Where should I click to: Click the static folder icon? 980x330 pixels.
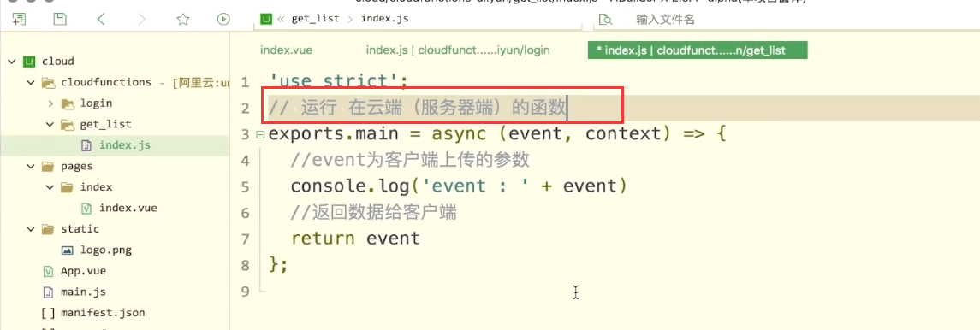coord(47,229)
